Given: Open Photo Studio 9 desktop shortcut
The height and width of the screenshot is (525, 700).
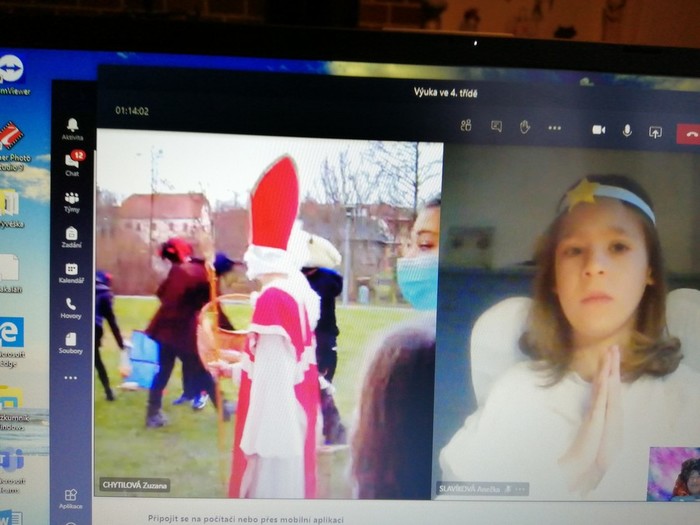Looking at the screenshot, I should coord(12,146).
